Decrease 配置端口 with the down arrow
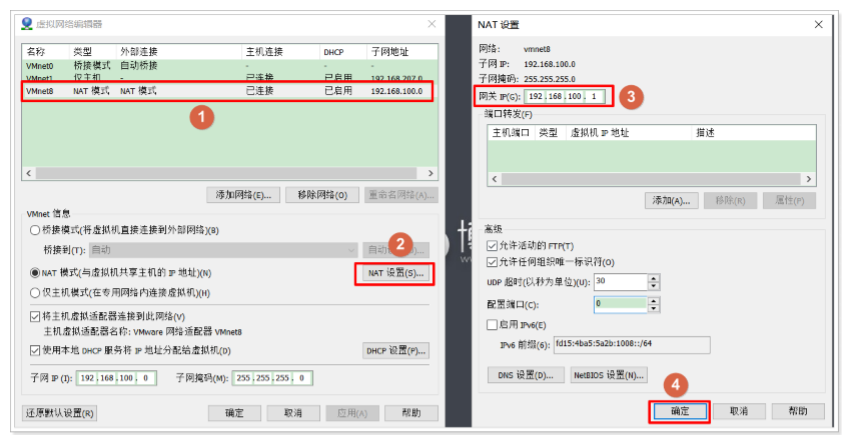 (x=654, y=309)
